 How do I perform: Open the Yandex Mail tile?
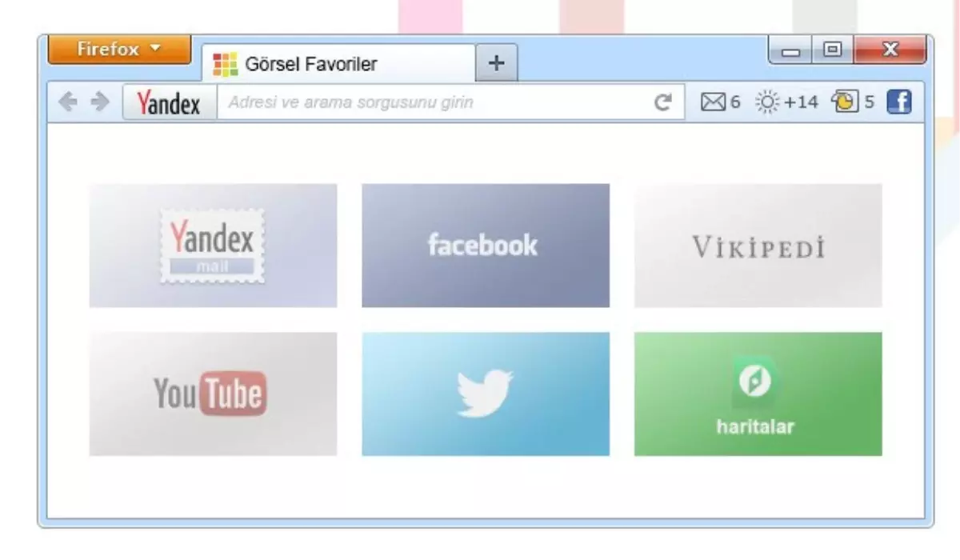point(212,246)
